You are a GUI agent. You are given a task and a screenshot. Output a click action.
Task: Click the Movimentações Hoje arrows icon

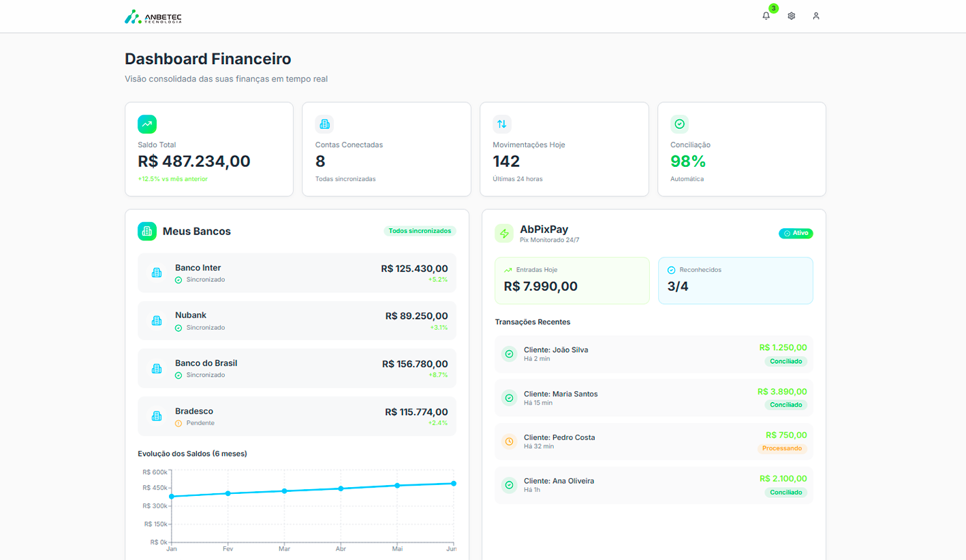[502, 124]
